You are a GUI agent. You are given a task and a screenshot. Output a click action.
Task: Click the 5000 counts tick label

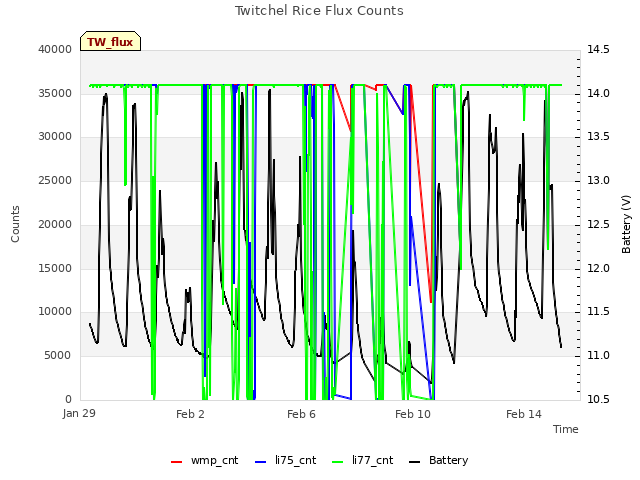pos(58,356)
